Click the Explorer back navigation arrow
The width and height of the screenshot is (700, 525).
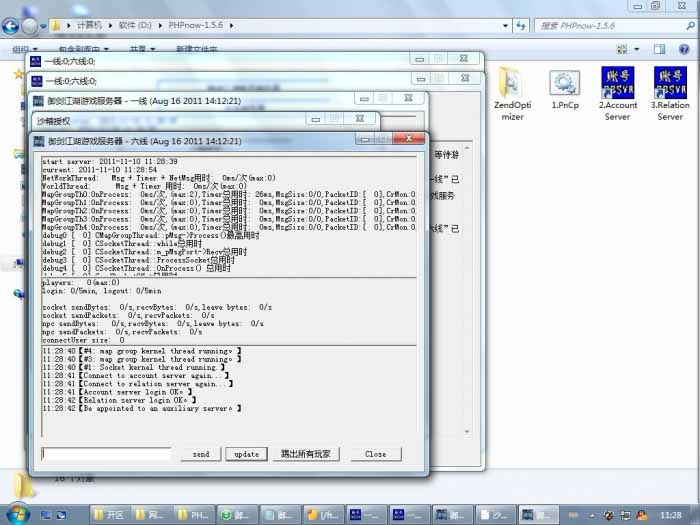tap(12, 24)
